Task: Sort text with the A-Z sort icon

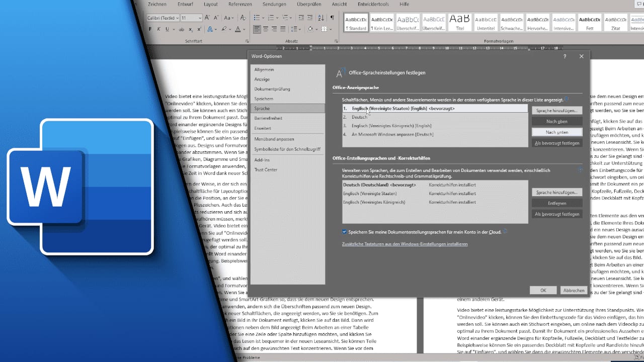Action: [320, 18]
